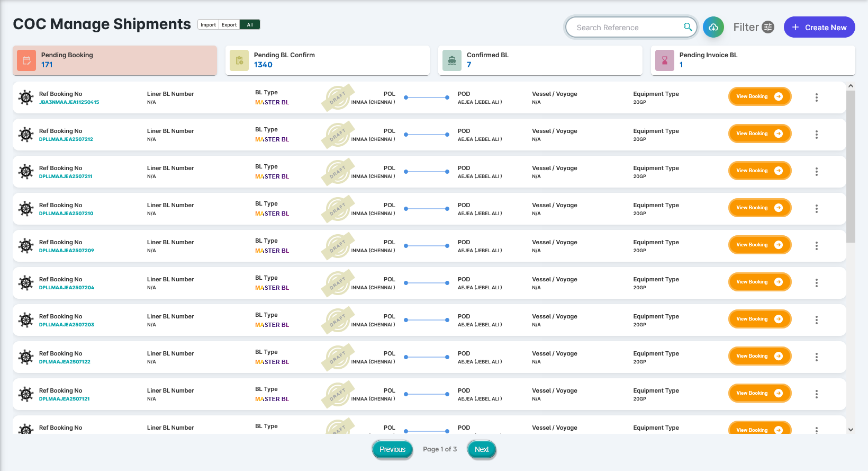Click the Pending BL Confirm clipboard icon

click(x=239, y=60)
